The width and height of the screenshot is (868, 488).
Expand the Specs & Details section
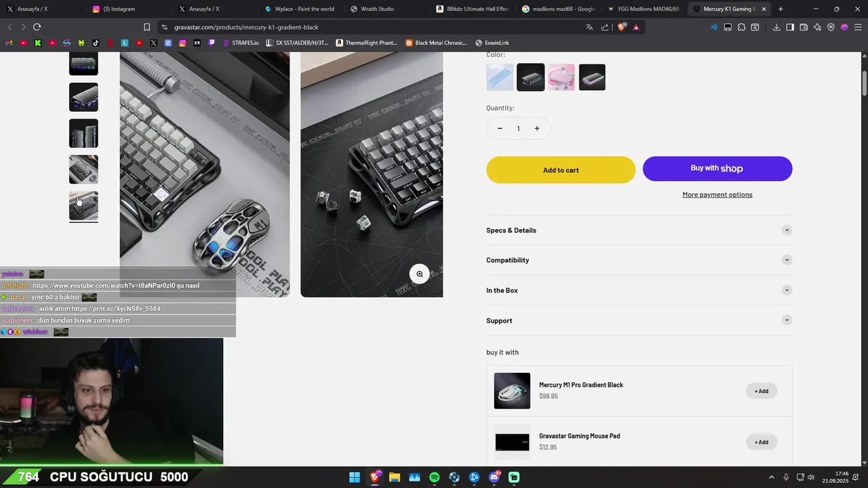tap(639, 230)
